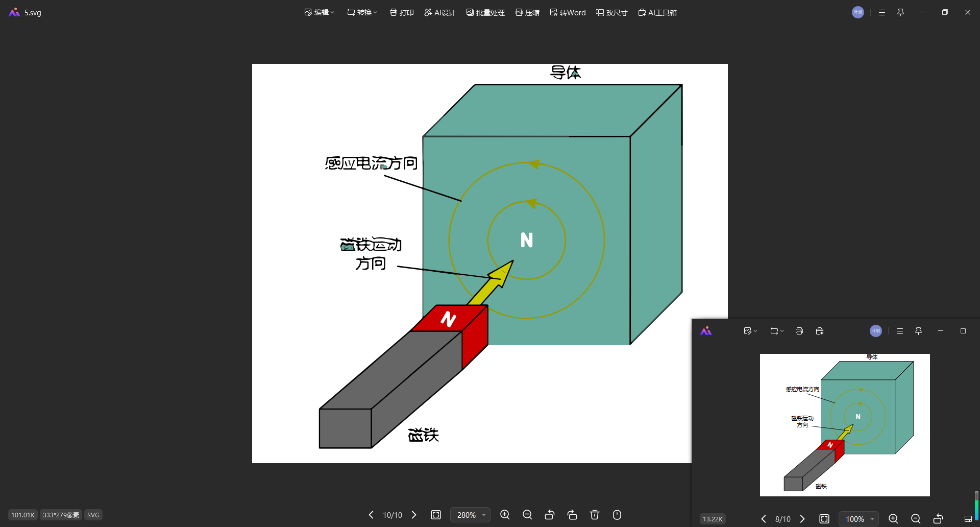Delete the current image with trash icon
The image size is (980, 527).
595,515
